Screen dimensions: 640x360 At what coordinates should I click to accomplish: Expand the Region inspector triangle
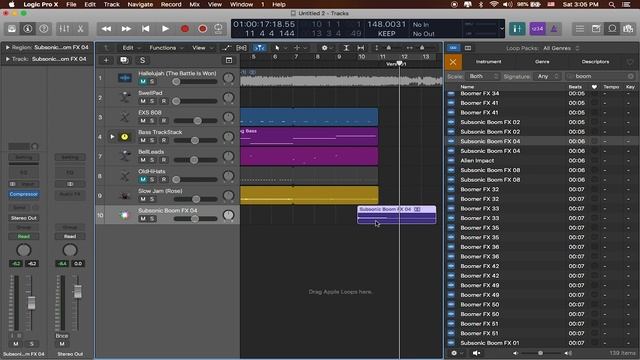tap(7, 47)
